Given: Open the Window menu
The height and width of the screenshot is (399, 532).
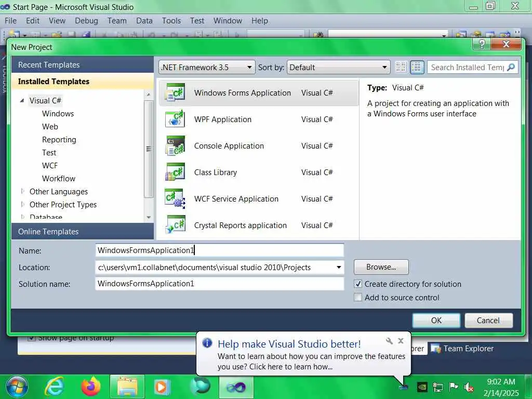Looking at the screenshot, I should tap(228, 21).
